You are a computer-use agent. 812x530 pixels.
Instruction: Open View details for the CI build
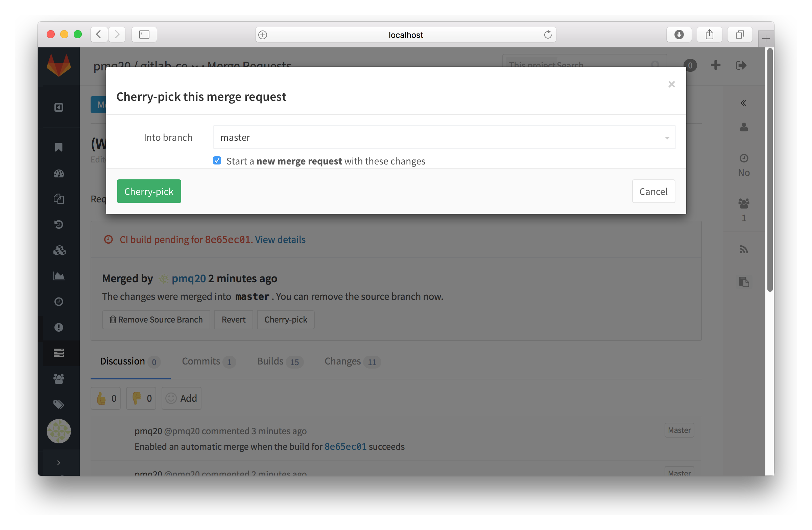pyautogui.click(x=280, y=239)
